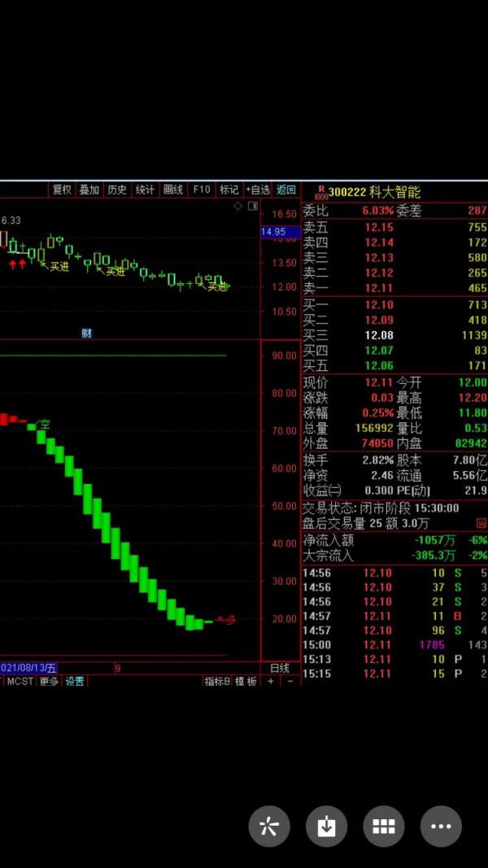Toggle 叠加 overlay comparison
Screen dimensions: 488x868
[89, 190]
